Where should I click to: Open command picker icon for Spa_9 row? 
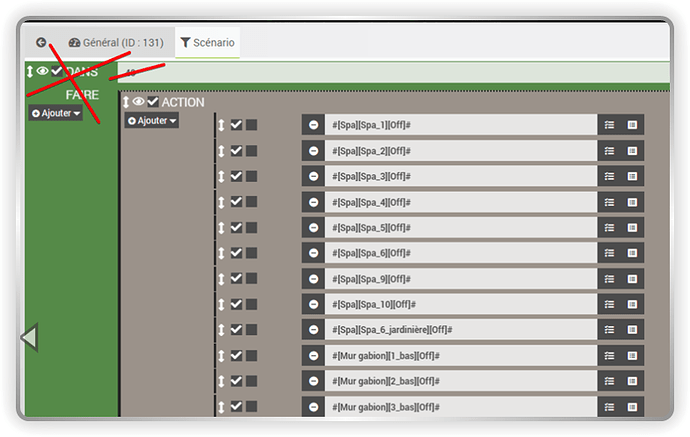pyautogui.click(x=632, y=279)
